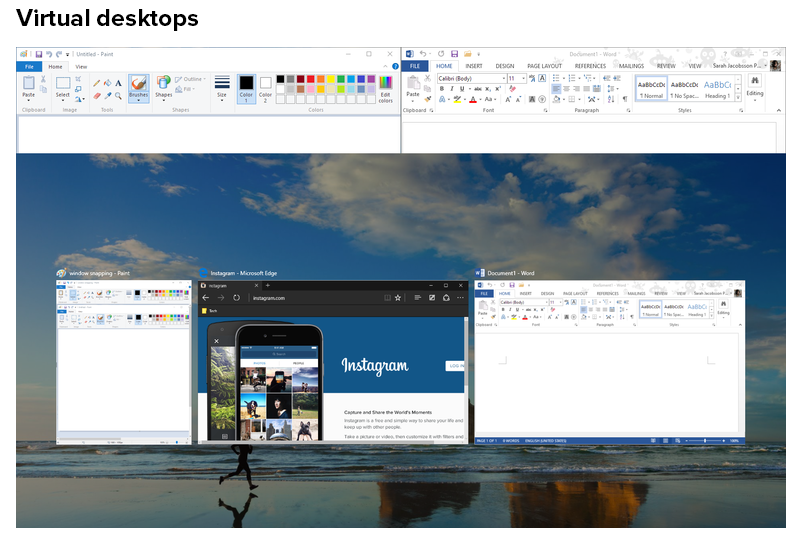Screen dimensions: 799x534
Task: Toggle Center alignment in the top Word window
Action: (x=567, y=89)
